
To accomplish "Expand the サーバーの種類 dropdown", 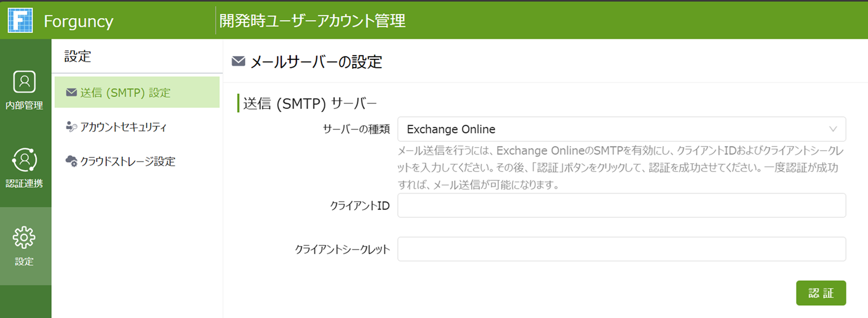I will [622, 129].
